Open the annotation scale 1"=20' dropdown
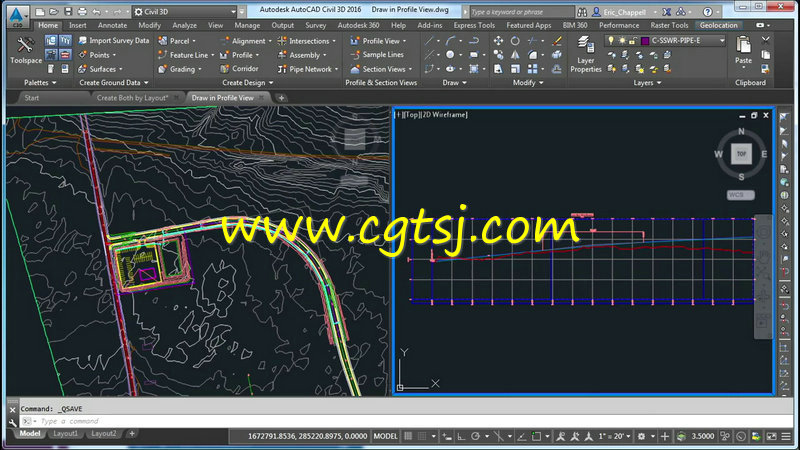This screenshot has height=450, width=800. pyautogui.click(x=615, y=436)
